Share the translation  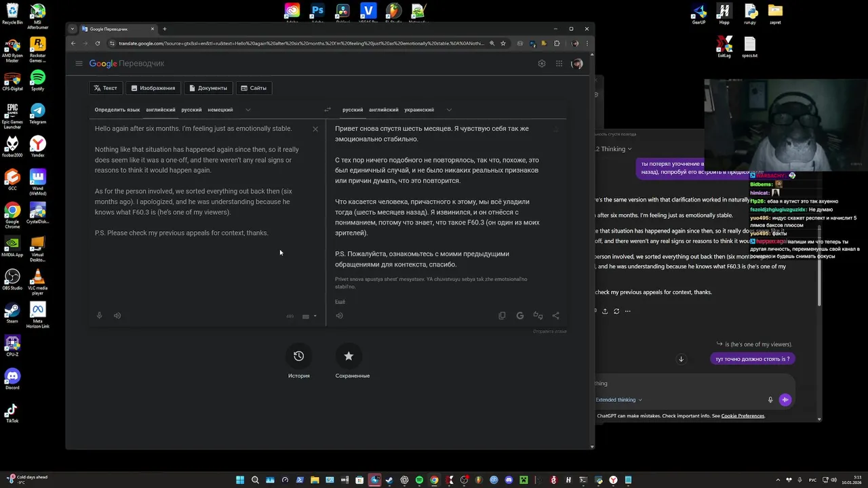(x=556, y=315)
